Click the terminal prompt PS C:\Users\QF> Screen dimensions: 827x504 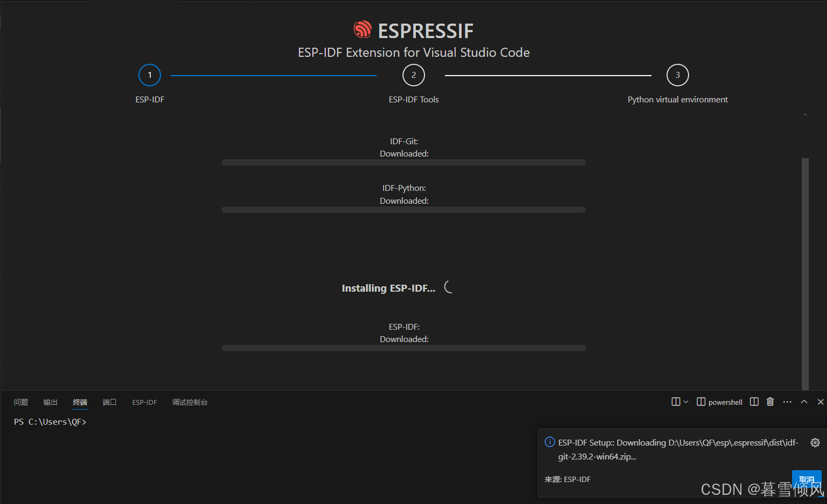click(x=50, y=422)
